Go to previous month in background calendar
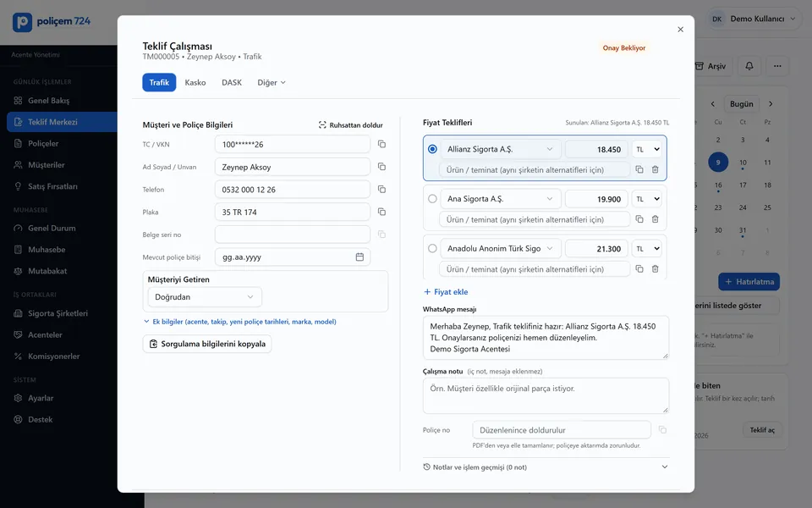 pos(712,103)
